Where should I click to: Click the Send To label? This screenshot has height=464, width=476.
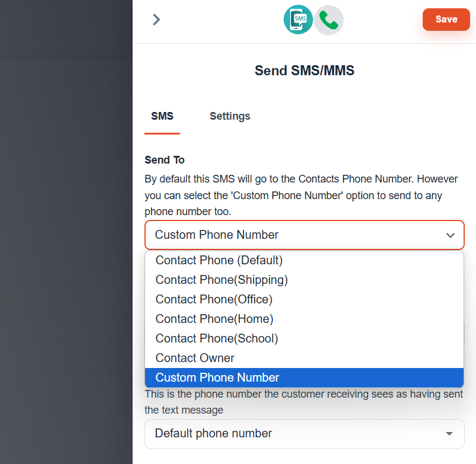point(165,160)
